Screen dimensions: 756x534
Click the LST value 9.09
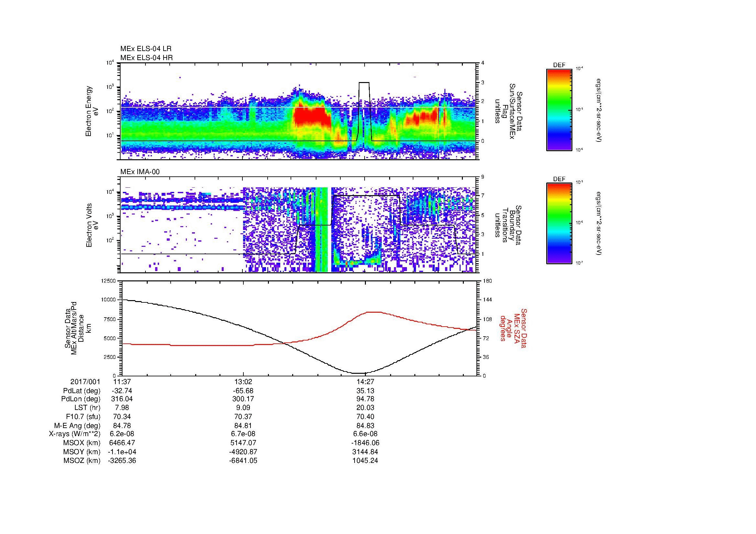coord(243,408)
